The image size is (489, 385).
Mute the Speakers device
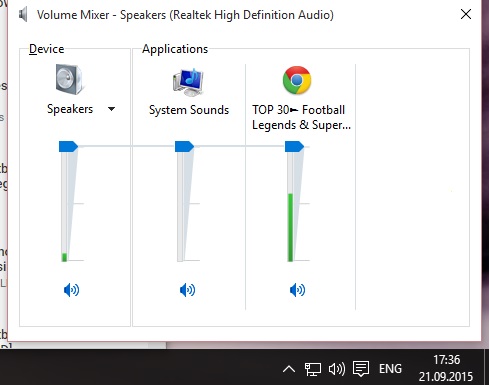coord(71,290)
